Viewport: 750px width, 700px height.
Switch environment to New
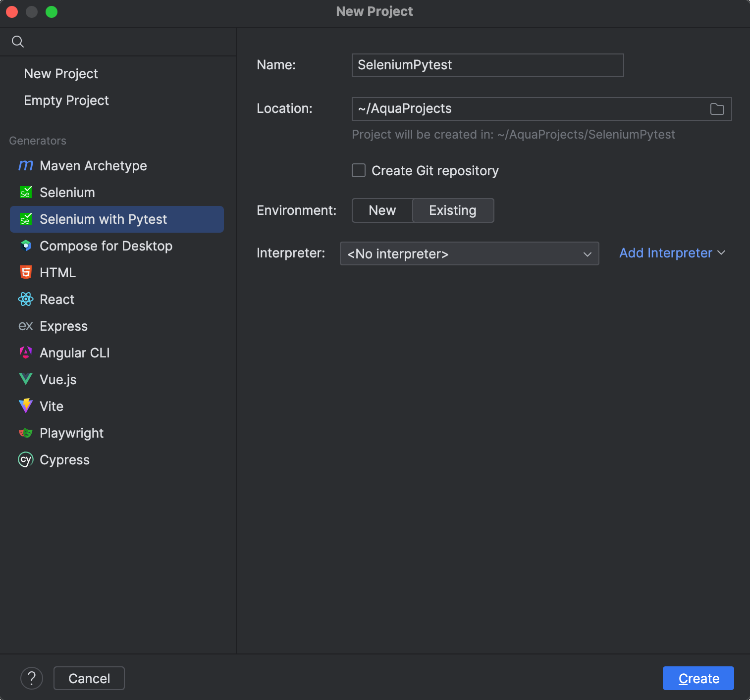click(x=382, y=210)
